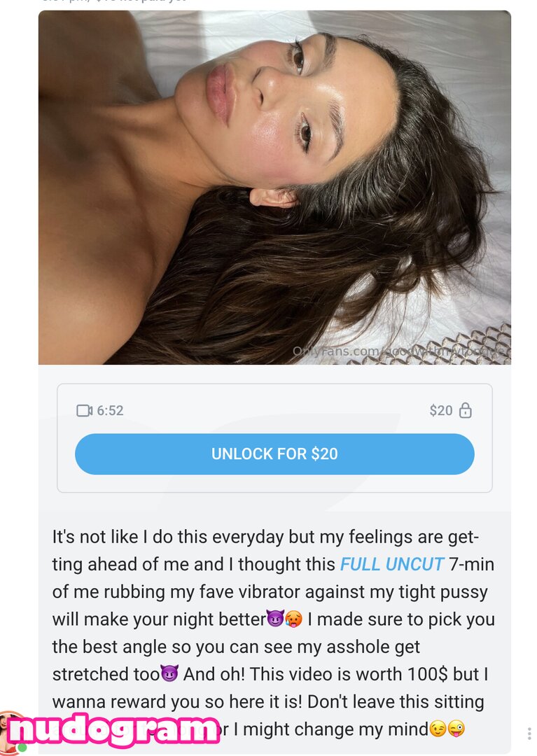Click the winking face emoji
Image resolution: width=537 pixels, height=756 pixels.
coord(437,729)
